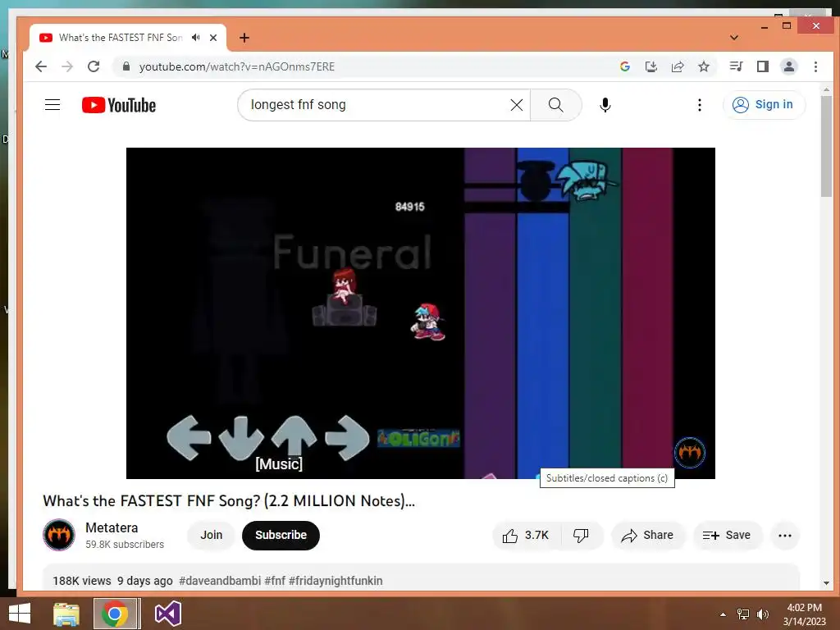
Task: Open File Explorer from the taskbar
Action: [x=66, y=614]
